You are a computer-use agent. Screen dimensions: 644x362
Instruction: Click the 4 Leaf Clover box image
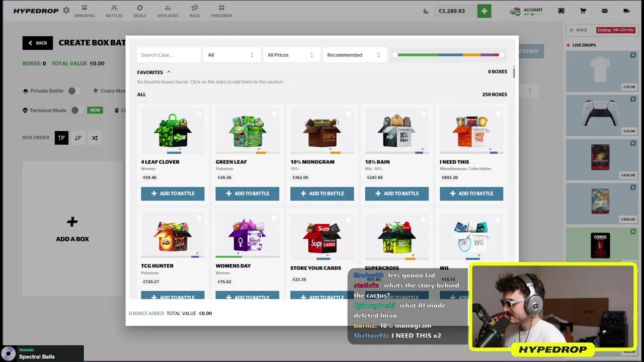coord(173,131)
